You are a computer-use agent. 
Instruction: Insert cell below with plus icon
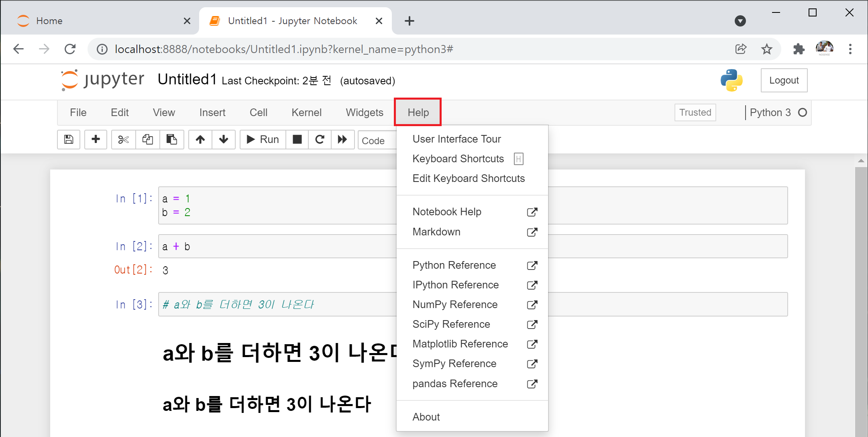(96, 139)
